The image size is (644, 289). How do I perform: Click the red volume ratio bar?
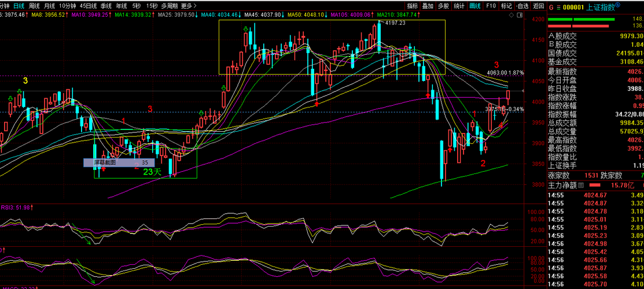pyautogui.click(x=578, y=27)
